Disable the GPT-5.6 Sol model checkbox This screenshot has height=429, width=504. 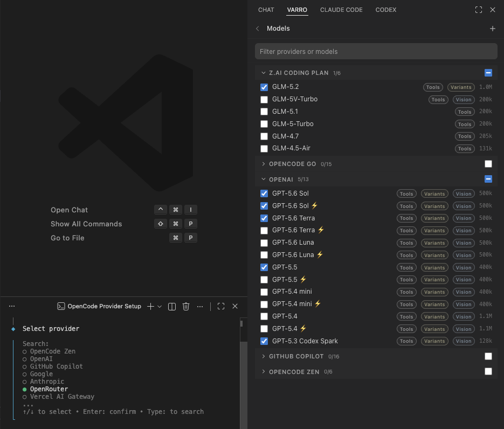click(x=264, y=194)
